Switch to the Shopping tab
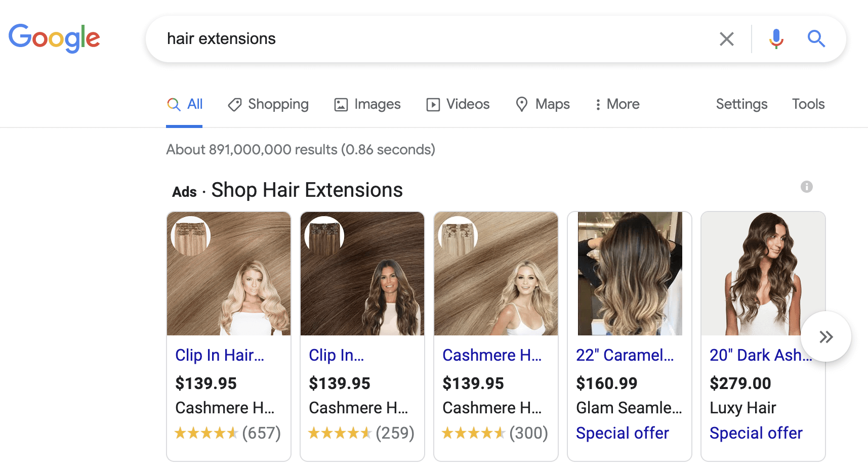This screenshot has height=471, width=868. (268, 104)
